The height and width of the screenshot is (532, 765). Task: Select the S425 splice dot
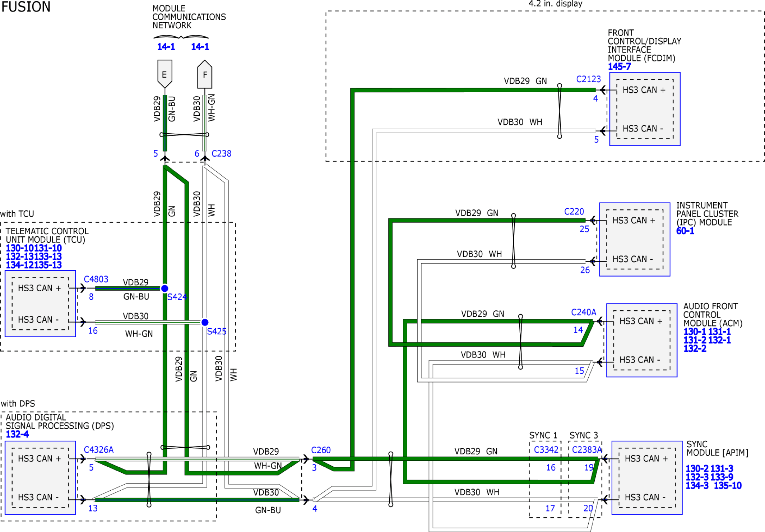pos(205,322)
